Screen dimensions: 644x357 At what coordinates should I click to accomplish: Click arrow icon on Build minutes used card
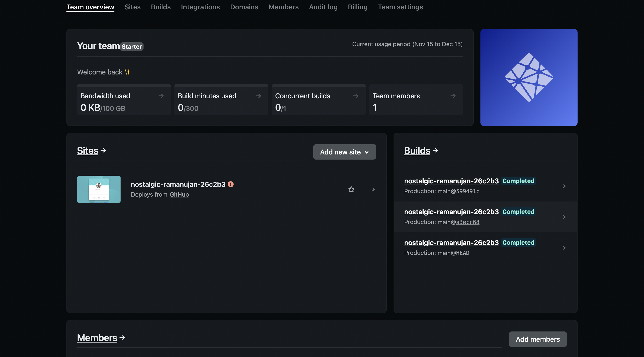(258, 96)
